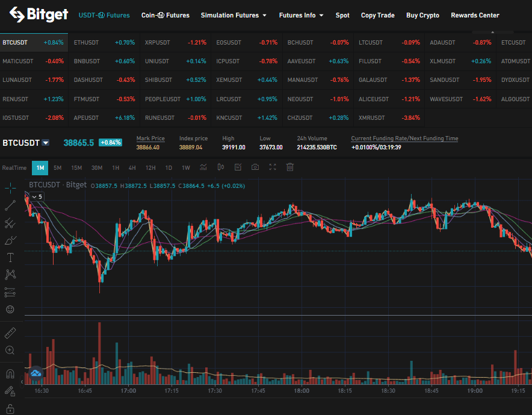Select the XMRUSDT ticker

389,118
